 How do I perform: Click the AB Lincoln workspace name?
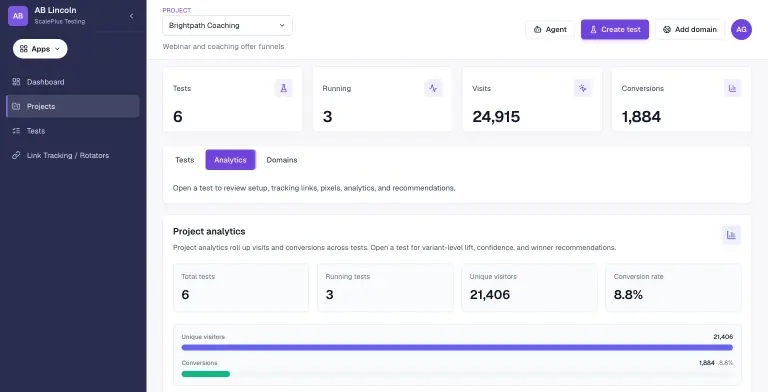[x=55, y=10]
